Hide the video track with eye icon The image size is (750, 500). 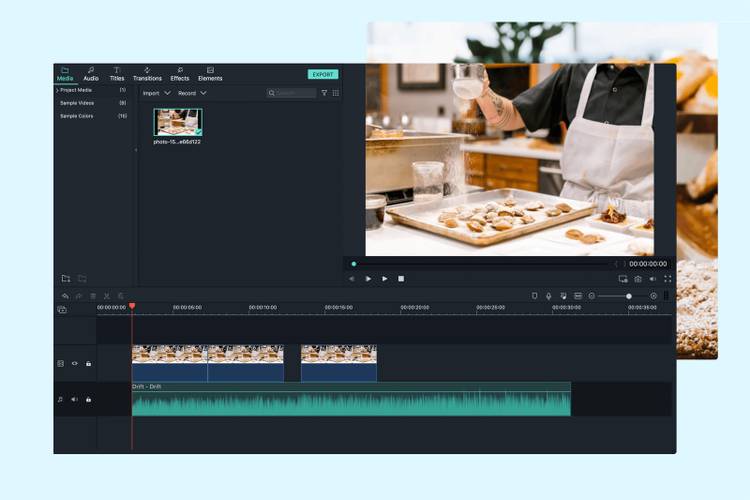click(75, 364)
